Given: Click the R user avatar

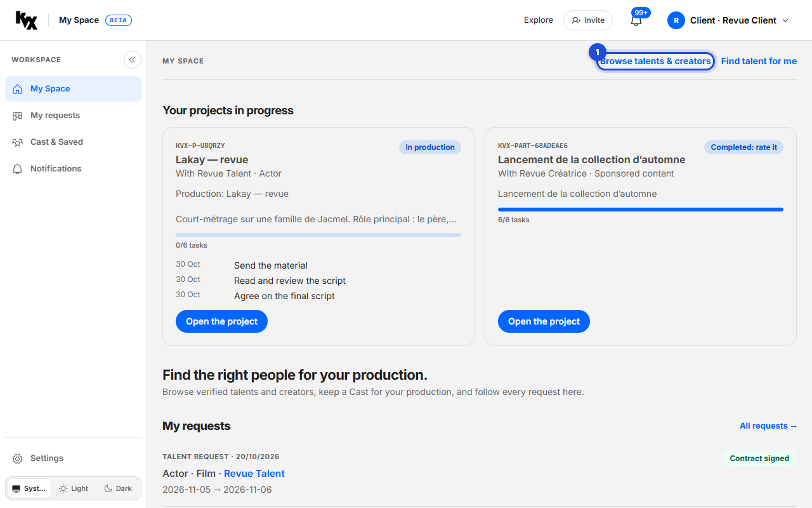Looking at the screenshot, I should click(676, 20).
